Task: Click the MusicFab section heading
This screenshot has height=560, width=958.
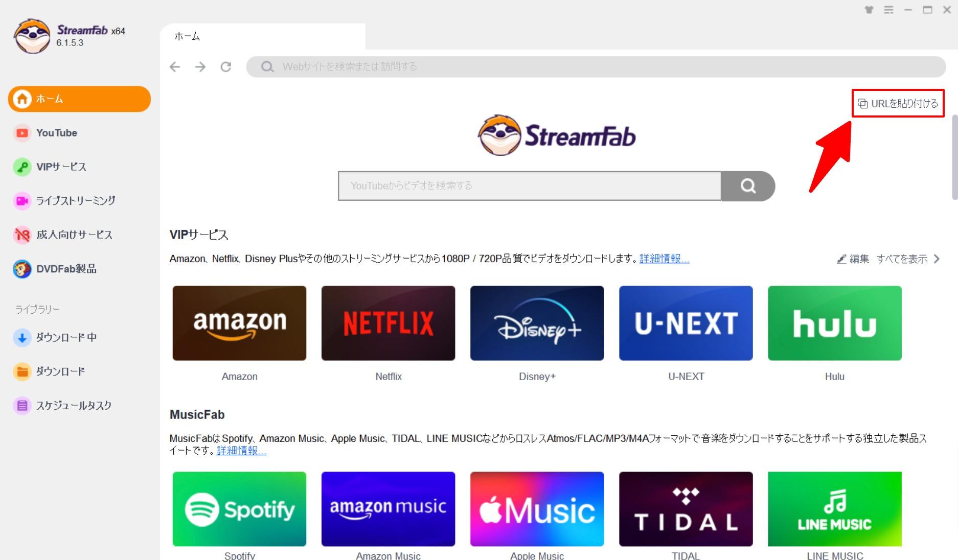Action: [197, 414]
